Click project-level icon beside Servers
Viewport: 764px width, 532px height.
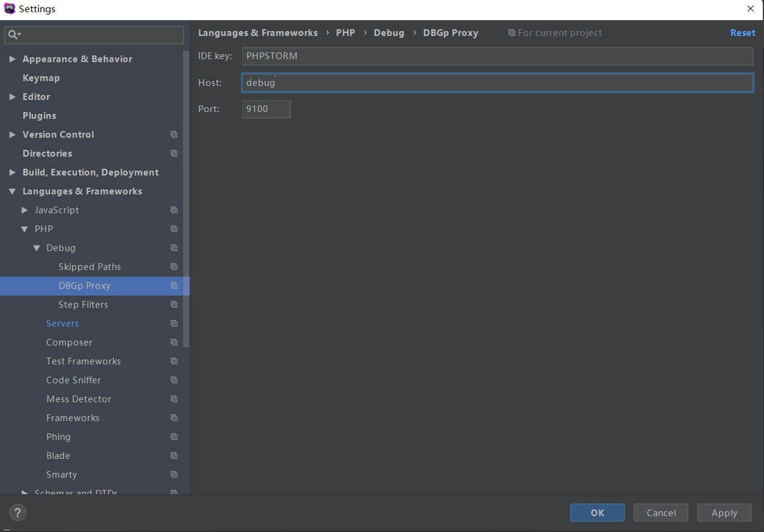(174, 324)
